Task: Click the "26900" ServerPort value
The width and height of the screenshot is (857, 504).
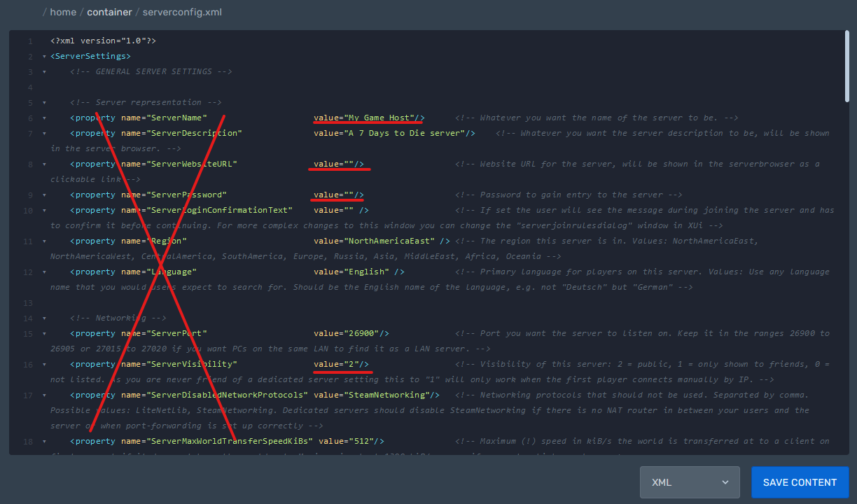Action: [x=361, y=333]
